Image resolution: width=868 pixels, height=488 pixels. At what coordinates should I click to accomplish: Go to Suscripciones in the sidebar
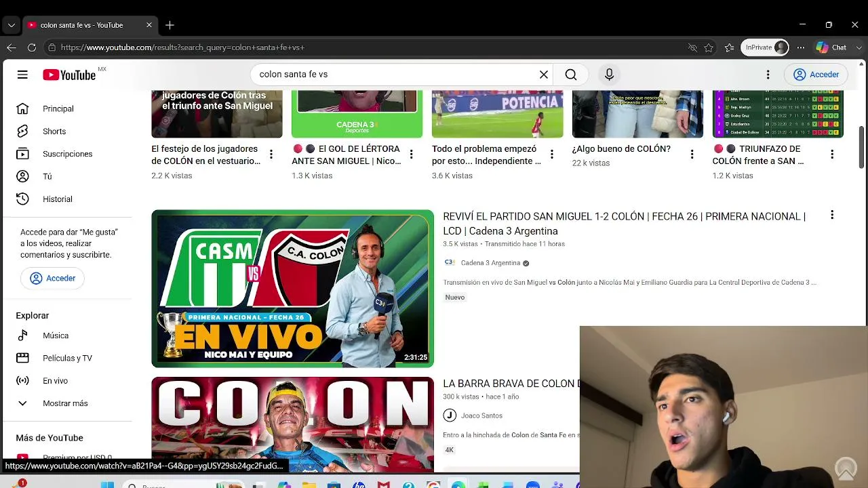68,154
